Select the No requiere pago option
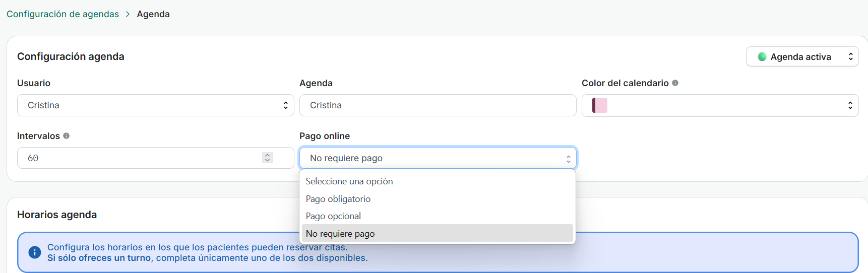 pos(340,234)
